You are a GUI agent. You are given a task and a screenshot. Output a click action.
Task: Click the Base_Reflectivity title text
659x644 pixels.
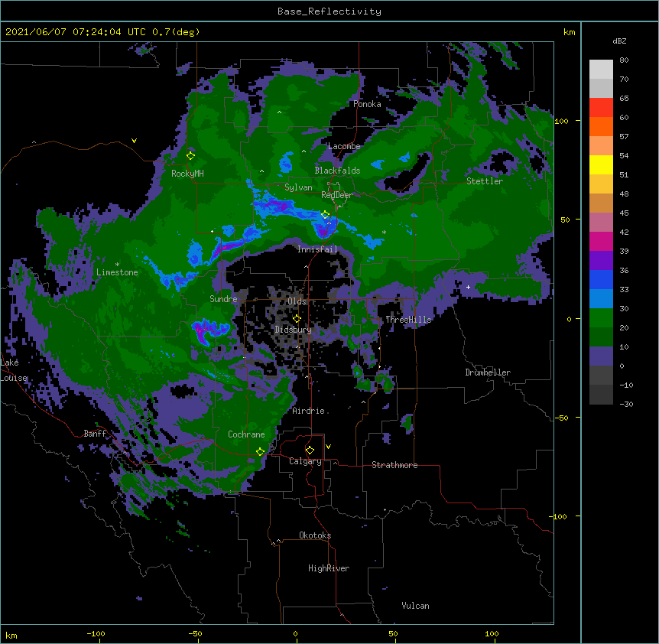coord(329,11)
